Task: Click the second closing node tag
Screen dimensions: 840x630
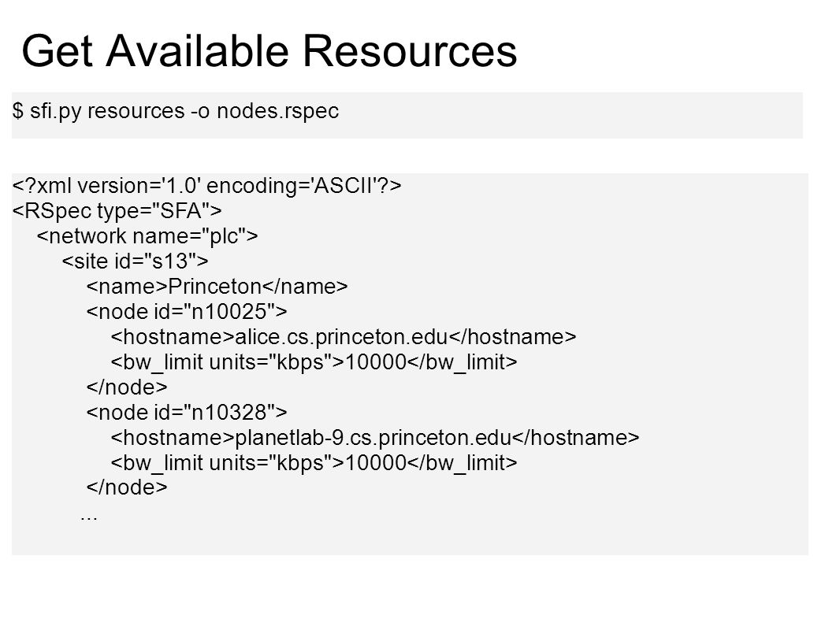Action: [x=127, y=487]
